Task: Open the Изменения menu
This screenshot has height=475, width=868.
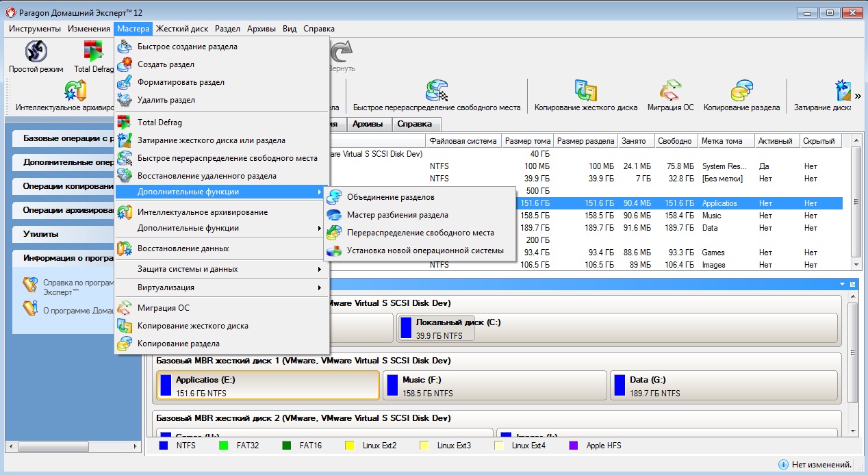Action: click(x=89, y=29)
